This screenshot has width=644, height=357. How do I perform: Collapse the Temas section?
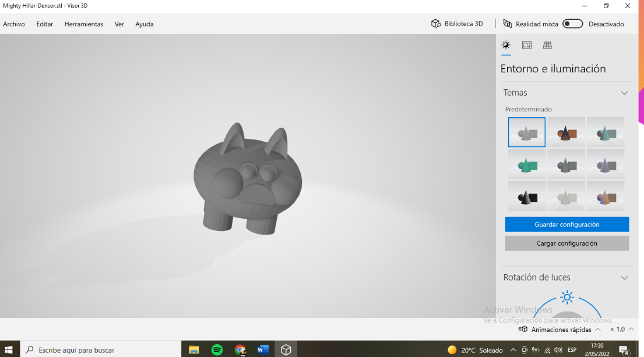pos(624,93)
